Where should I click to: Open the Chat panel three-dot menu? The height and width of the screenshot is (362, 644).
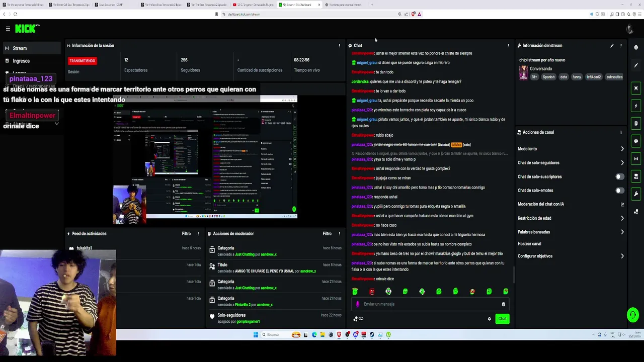tap(508, 46)
